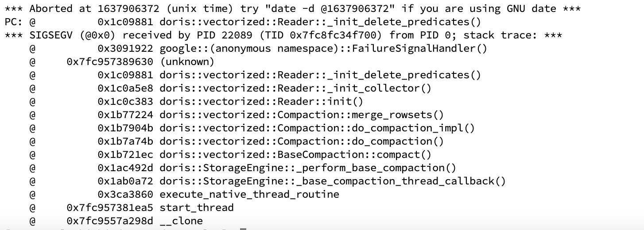Select the FailureSignalHandler() stack frame
The image size is (644, 230).
(x=323, y=49)
